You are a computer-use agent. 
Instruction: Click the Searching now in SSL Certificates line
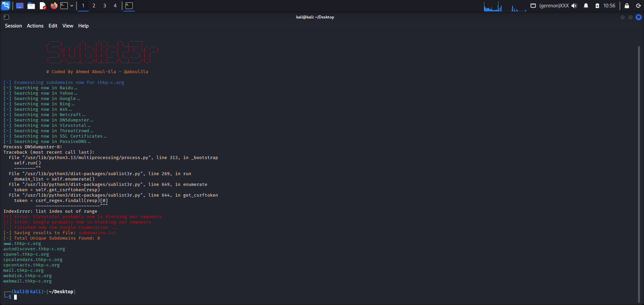click(55, 136)
